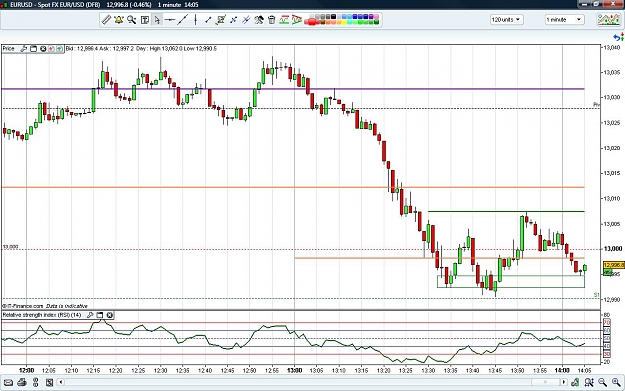
Task: Maximize the Price panel window icon
Action: pyautogui.click(x=33, y=49)
